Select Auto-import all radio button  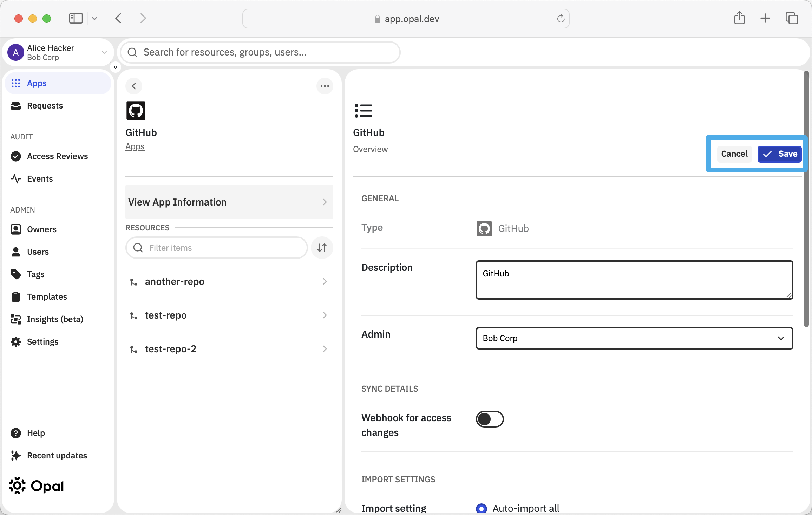[x=482, y=509]
